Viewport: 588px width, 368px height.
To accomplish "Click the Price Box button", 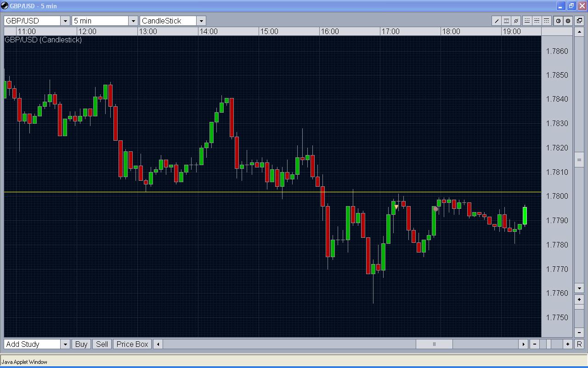I will click(x=132, y=344).
